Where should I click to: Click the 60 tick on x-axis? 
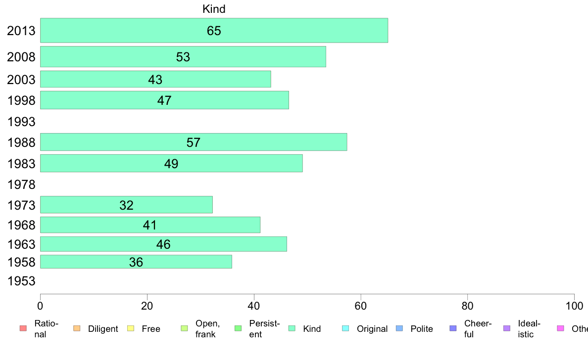pos(360,306)
